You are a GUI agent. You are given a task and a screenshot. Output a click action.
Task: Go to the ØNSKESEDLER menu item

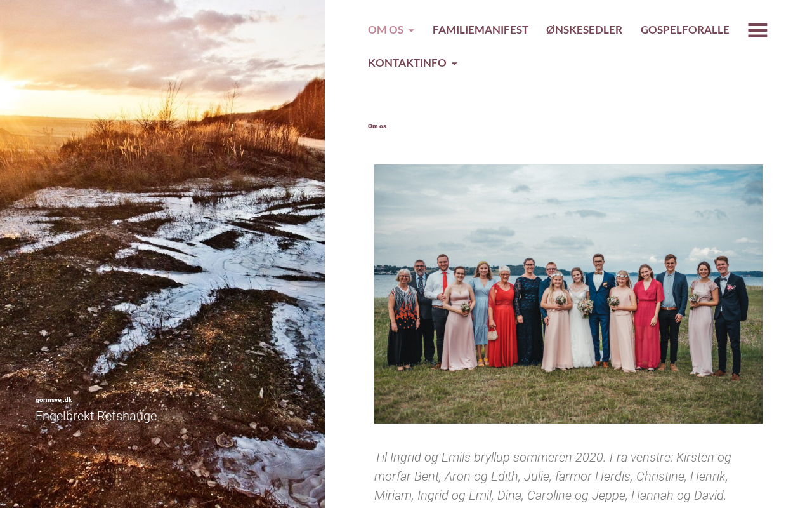(584, 30)
